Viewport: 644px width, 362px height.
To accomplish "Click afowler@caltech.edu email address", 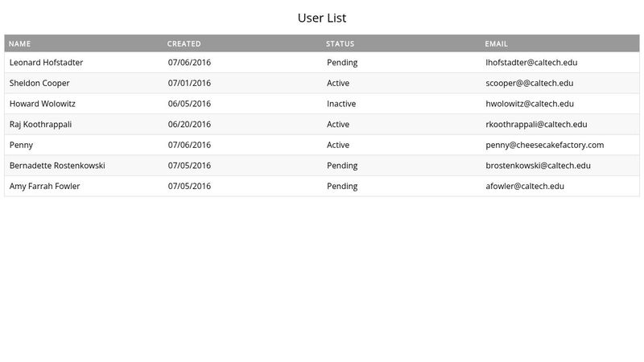I will tap(525, 187).
